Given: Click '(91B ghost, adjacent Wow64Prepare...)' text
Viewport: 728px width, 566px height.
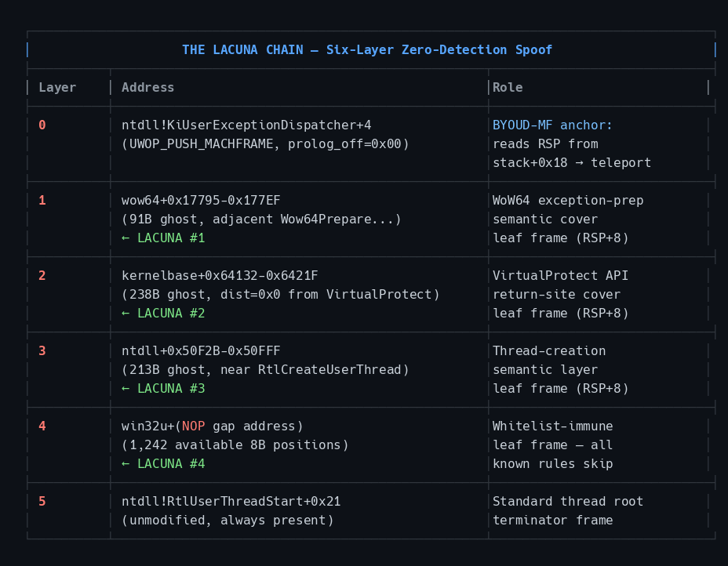Looking at the screenshot, I should (x=261, y=220).
